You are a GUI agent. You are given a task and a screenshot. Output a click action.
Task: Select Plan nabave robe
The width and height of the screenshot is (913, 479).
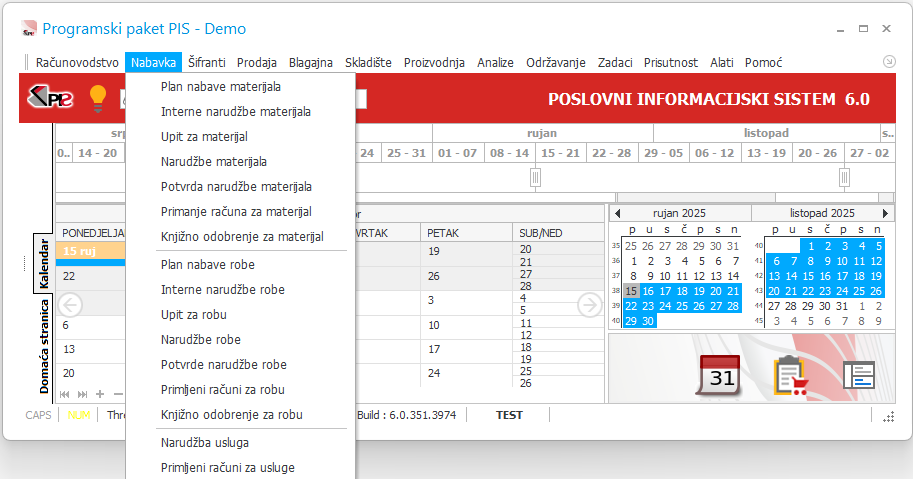[x=240, y=265]
